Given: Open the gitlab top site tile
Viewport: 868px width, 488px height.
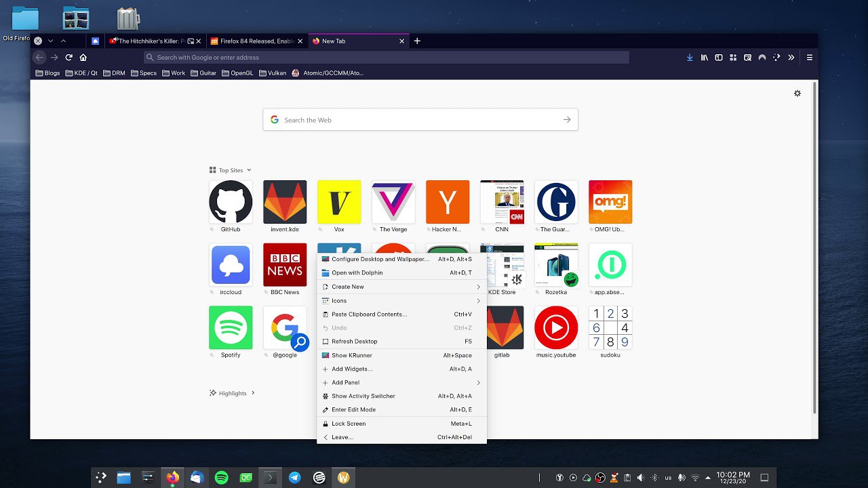Looking at the screenshot, I should coord(505,327).
